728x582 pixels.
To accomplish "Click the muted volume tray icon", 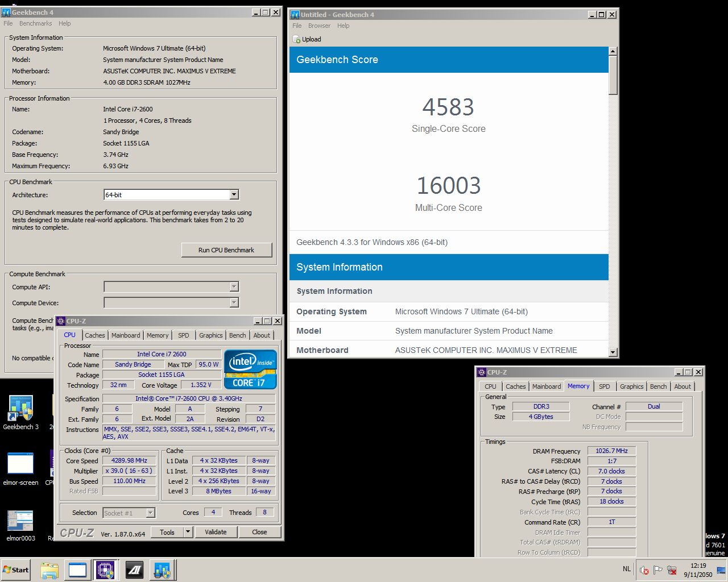I will click(x=644, y=570).
